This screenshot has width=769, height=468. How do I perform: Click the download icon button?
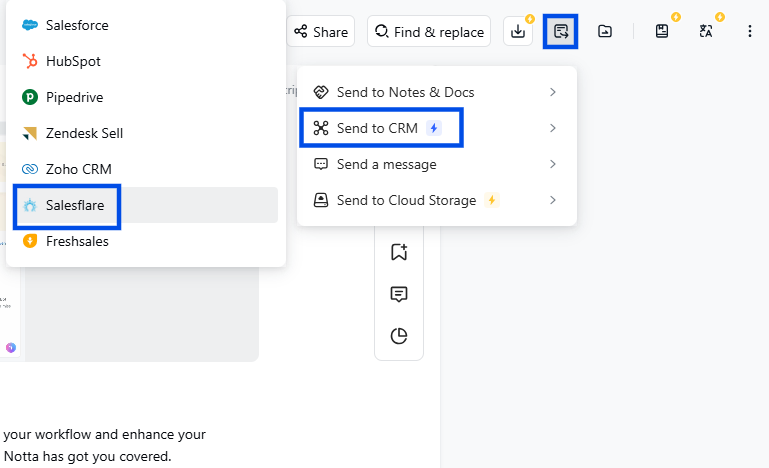pyautogui.click(x=518, y=31)
